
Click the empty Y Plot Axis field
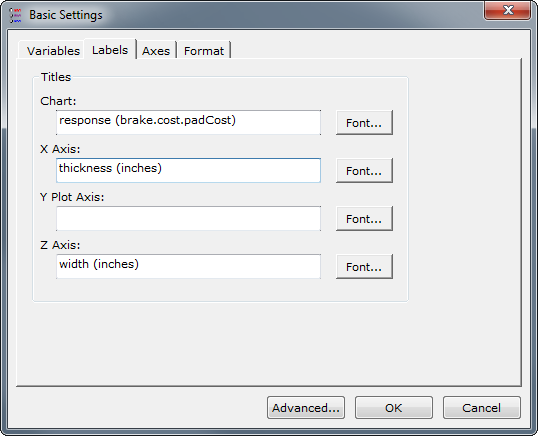[x=188, y=219]
